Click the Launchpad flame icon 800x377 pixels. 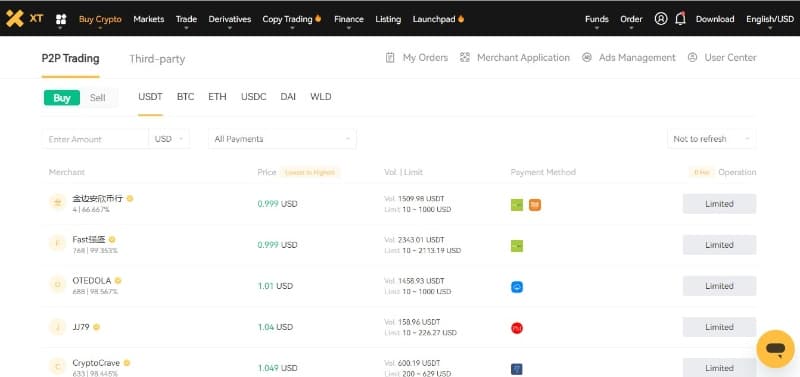coord(461,18)
